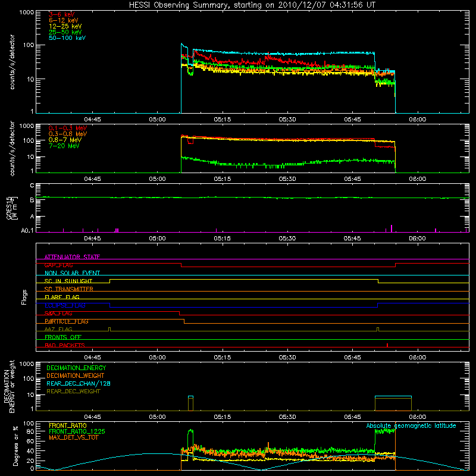Viewport: 476px width, 476px height.
Task: Click the 05:45 tick label under decimation panel
Action: coord(352,417)
